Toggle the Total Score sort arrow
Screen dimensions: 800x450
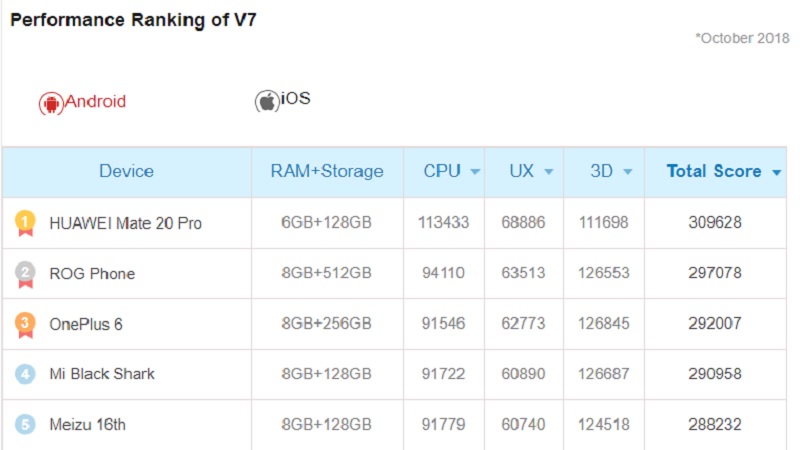point(777,172)
